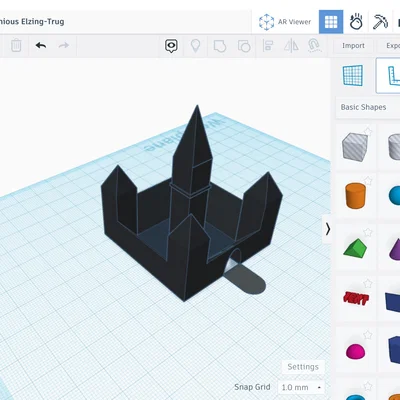Image resolution: width=400 pixels, height=400 pixels.
Task: Select the 3D design grid view icon
Action: click(331, 22)
